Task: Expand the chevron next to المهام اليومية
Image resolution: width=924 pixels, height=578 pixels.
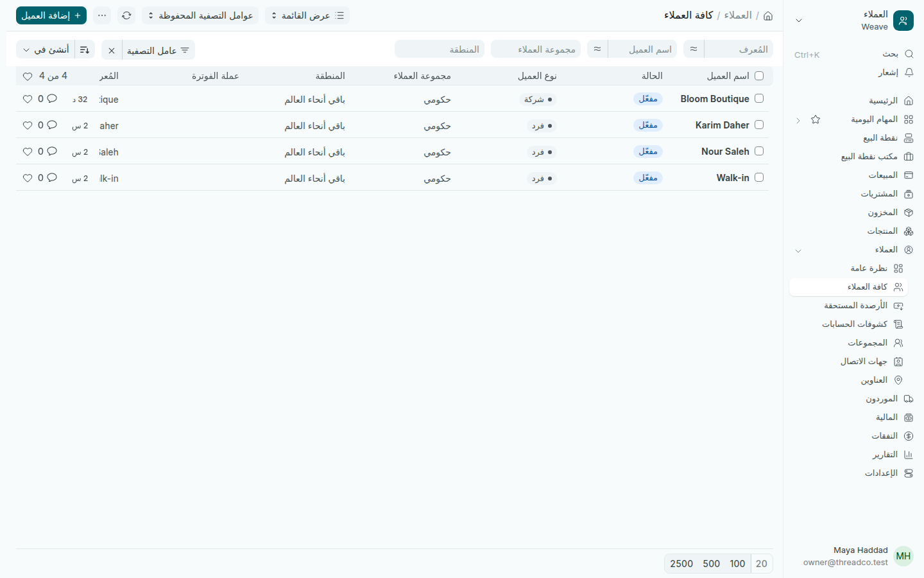Action: [x=798, y=120]
